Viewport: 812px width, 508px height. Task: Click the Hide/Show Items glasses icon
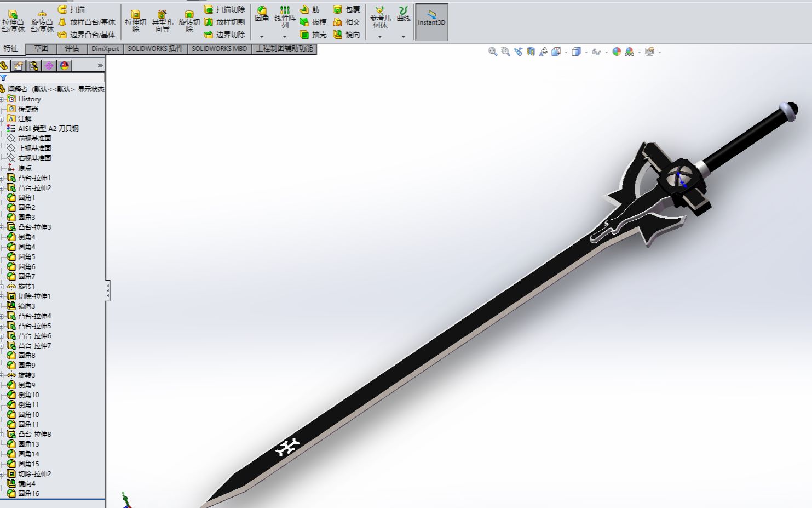click(596, 52)
